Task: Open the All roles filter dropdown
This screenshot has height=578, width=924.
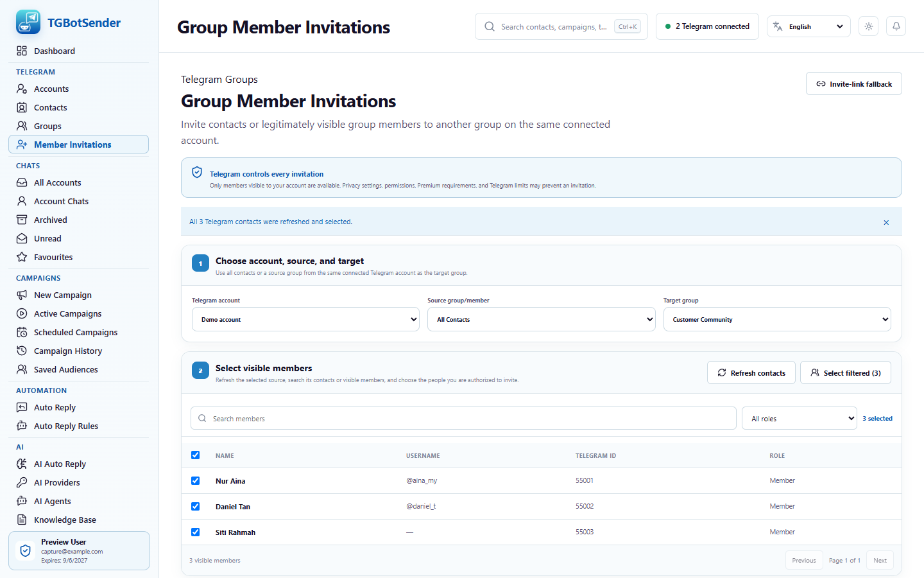Action: tap(800, 418)
